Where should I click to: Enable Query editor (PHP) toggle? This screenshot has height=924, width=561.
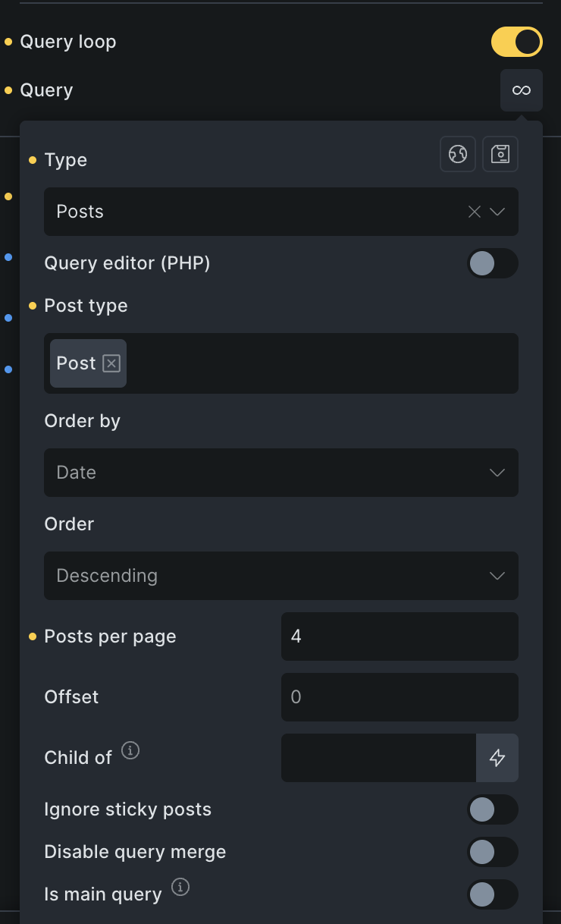click(493, 263)
